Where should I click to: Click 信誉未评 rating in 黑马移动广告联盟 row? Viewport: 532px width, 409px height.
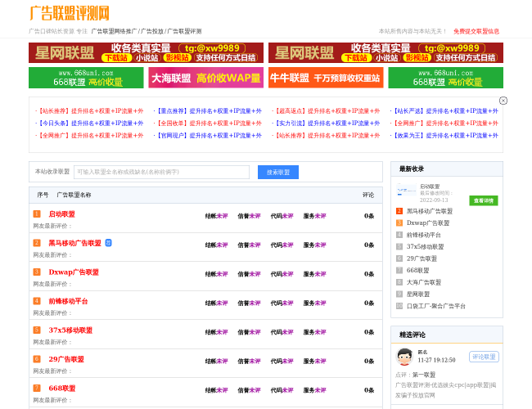click(x=249, y=245)
